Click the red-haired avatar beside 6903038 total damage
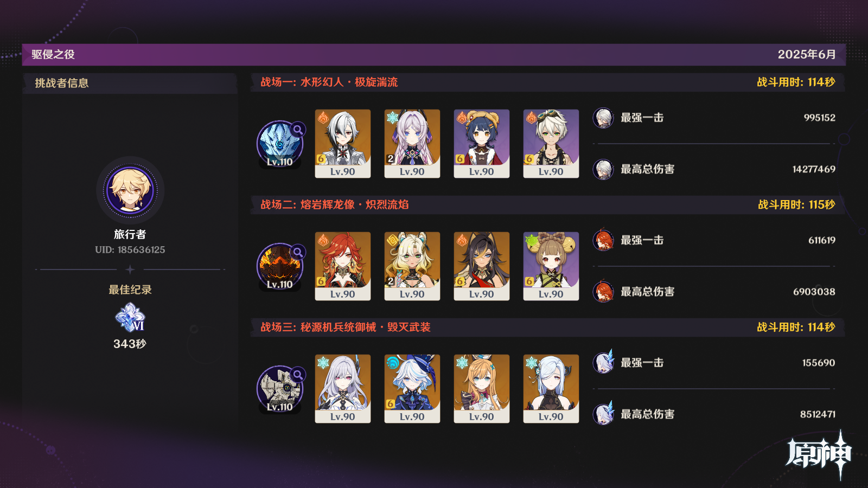Screen dimensions: 868x488 [603, 292]
